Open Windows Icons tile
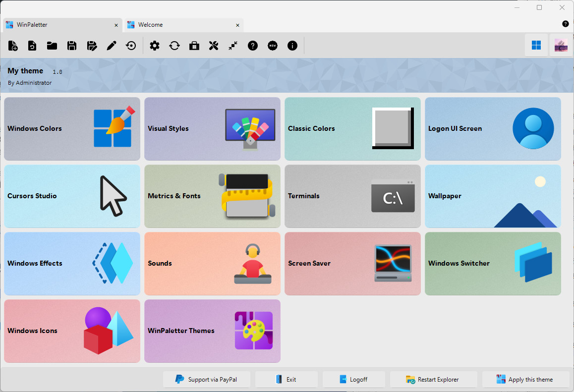The width and height of the screenshot is (574, 392). (x=72, y=331)
